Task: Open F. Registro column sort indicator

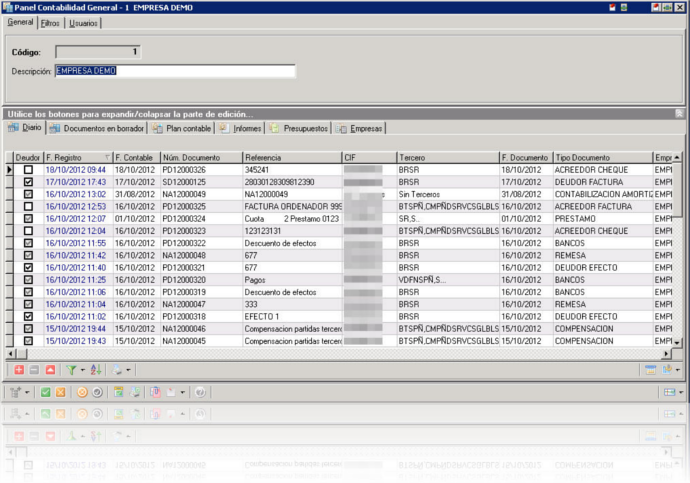Action: click(107, 157)
